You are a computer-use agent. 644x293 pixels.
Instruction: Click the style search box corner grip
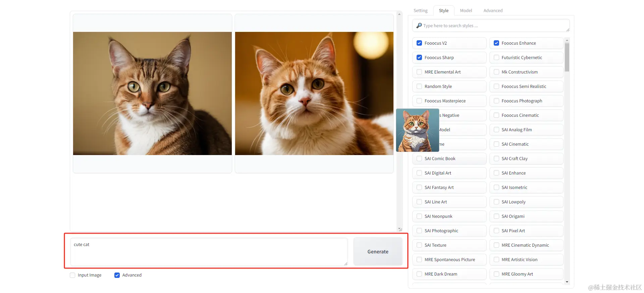(568, 30)
